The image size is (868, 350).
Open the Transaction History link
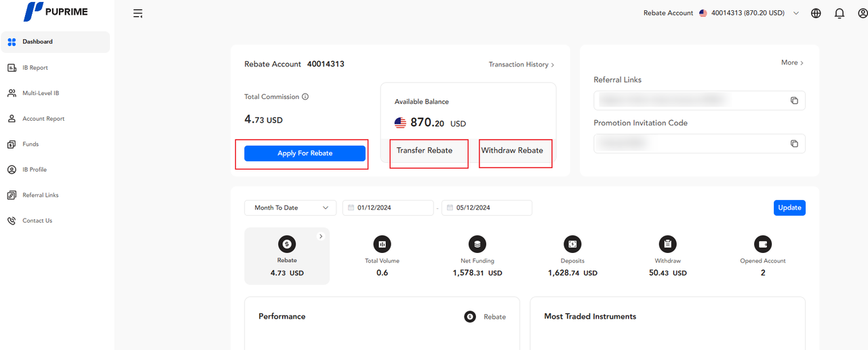tap(521, 64)
